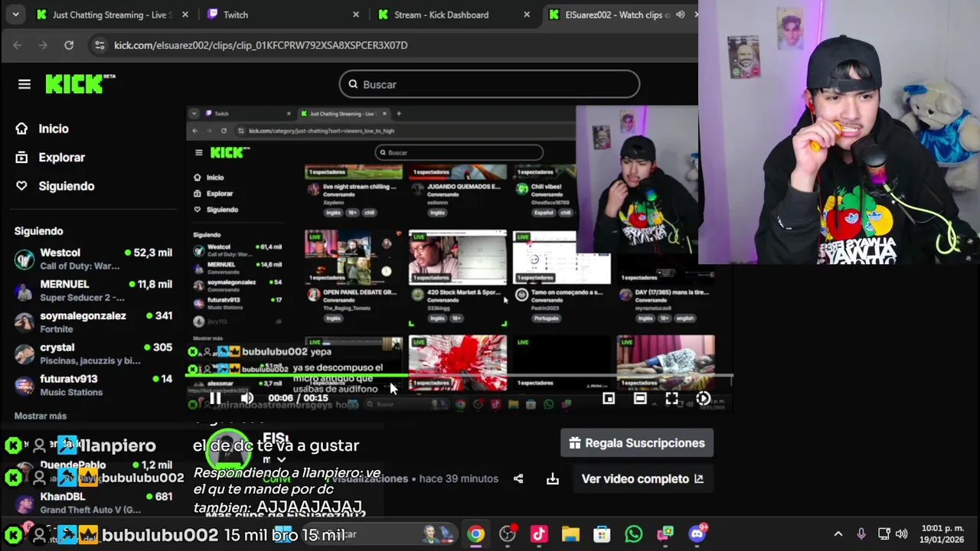
Task: Mute the tab using the speaker icon on ElSuarez002 tab
Action: tap(681, 15)
